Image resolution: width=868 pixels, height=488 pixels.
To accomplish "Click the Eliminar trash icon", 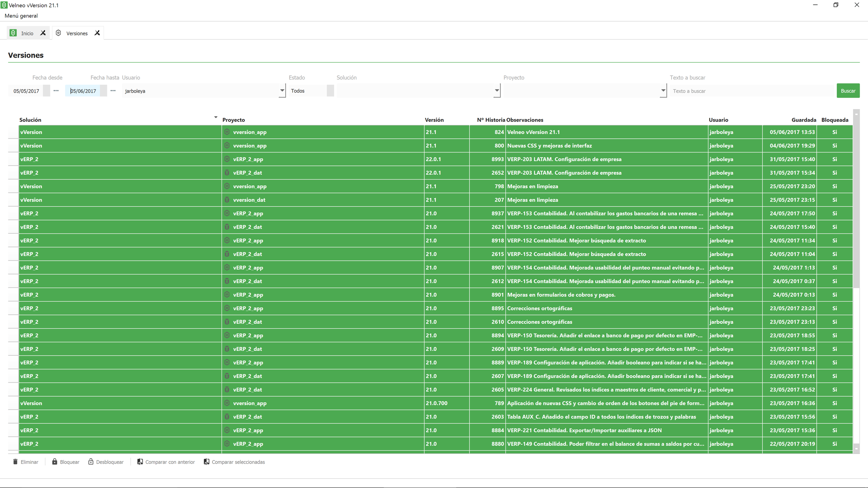I will click(15, 462).
